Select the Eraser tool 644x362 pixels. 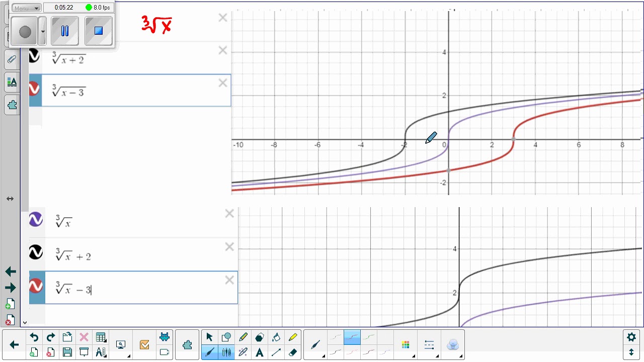click(293, 352)
